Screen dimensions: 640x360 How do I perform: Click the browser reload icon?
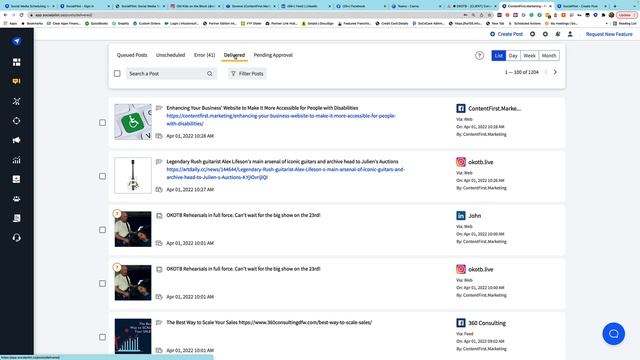[x=22, y=15]
